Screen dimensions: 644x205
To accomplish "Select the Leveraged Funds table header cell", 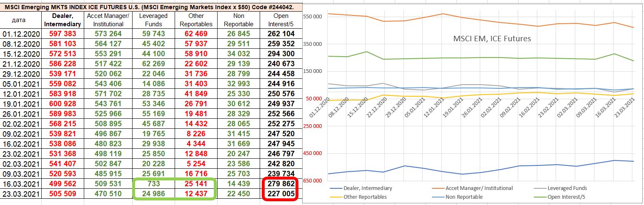I will 153,20.
